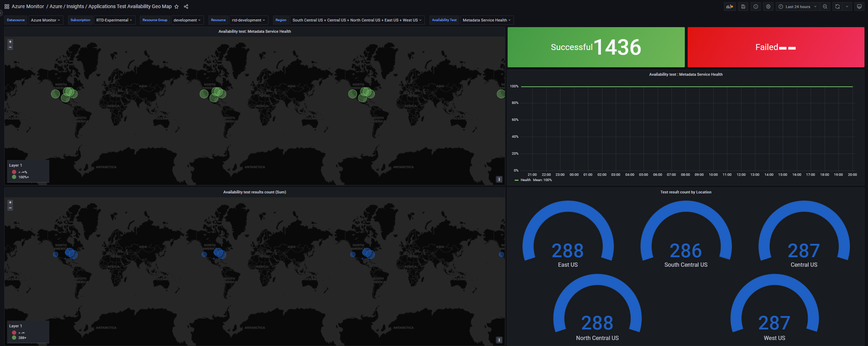Open the Last 24 hours time picker

coord(798,7)
